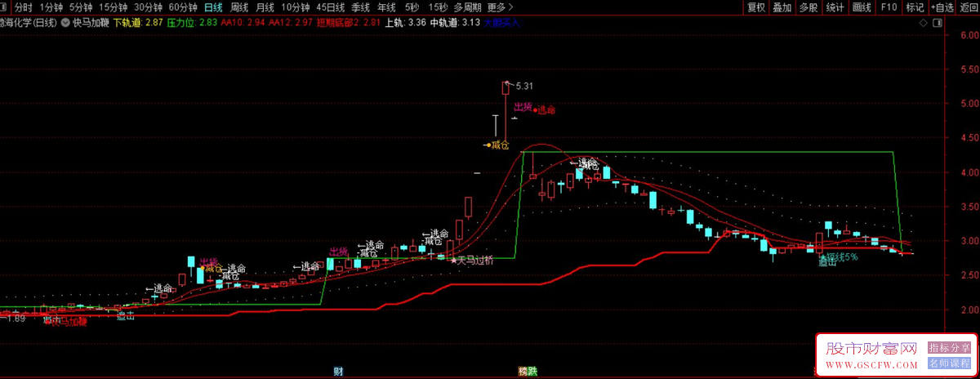Activate the 画线 drawing tool
This screenshot has width=980, height=379.
[x=862, y=7]
